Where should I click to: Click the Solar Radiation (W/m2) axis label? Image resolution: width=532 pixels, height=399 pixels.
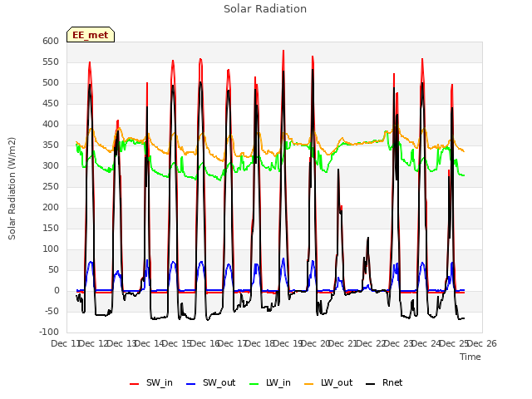coord(12,189)
